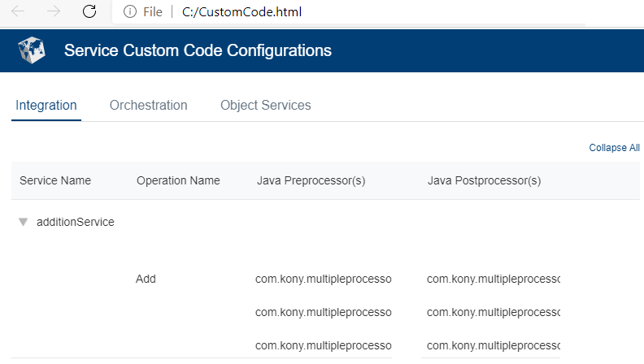Screen dimensions: 644x364
Task: Reload the page with refresh icon
Action: tap(89, 11)
